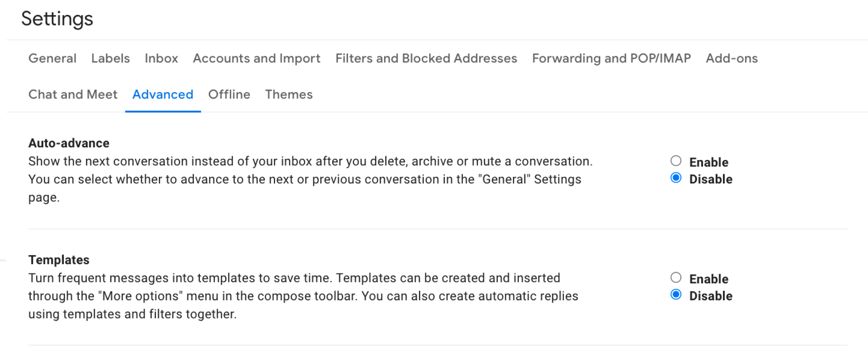Go to the Offline tab
The height and width of the screenshot is (355, 868).
(229, 94)
